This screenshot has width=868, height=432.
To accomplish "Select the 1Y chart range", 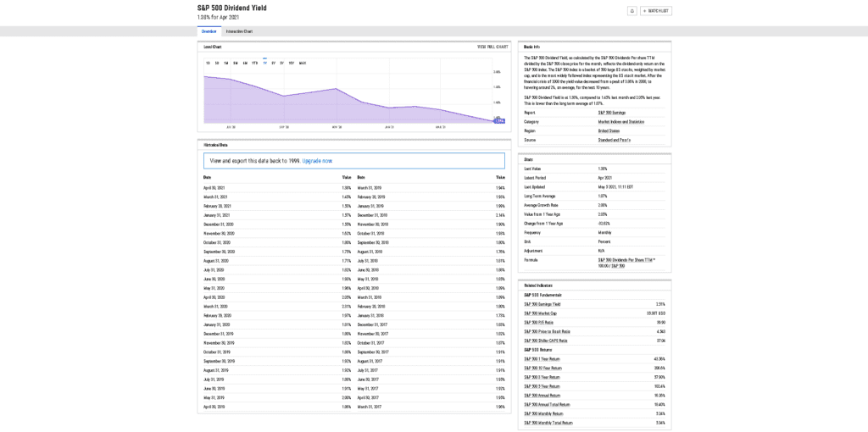I will point(264,63).
